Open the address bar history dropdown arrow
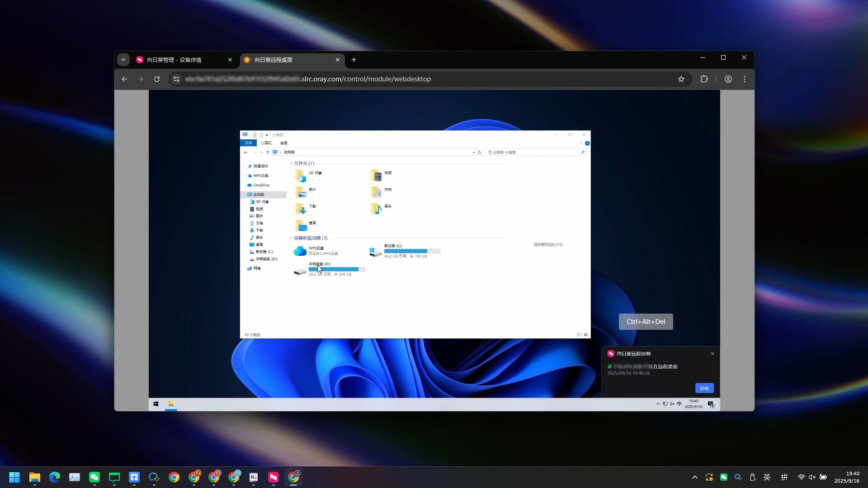The height and width of the screenshot is (488, 868). [x=474, y=152]
